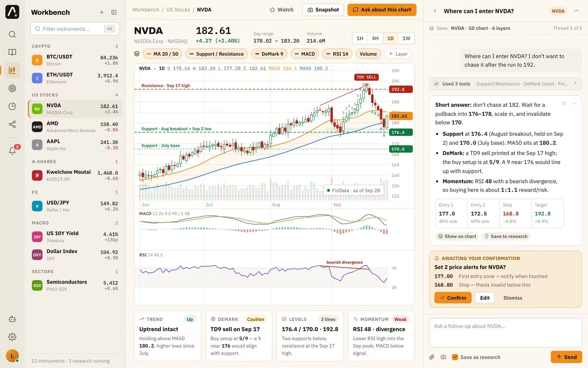Click the Watch star icon
588x368 pixels.
272,10
